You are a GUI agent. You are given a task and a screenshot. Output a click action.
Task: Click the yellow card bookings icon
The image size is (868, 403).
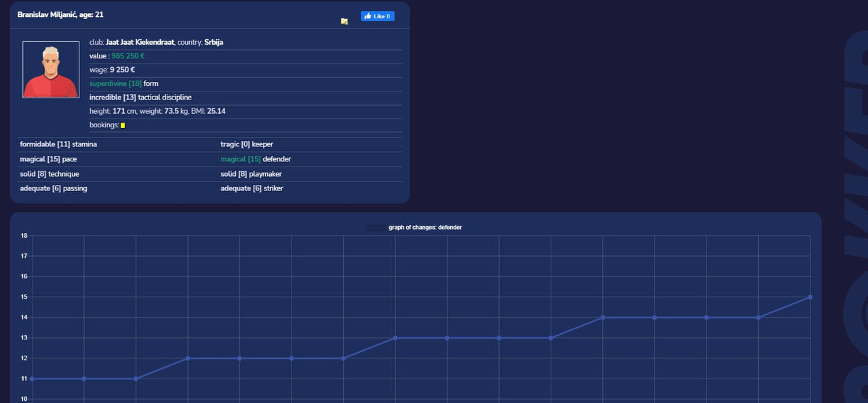[123, 125]
